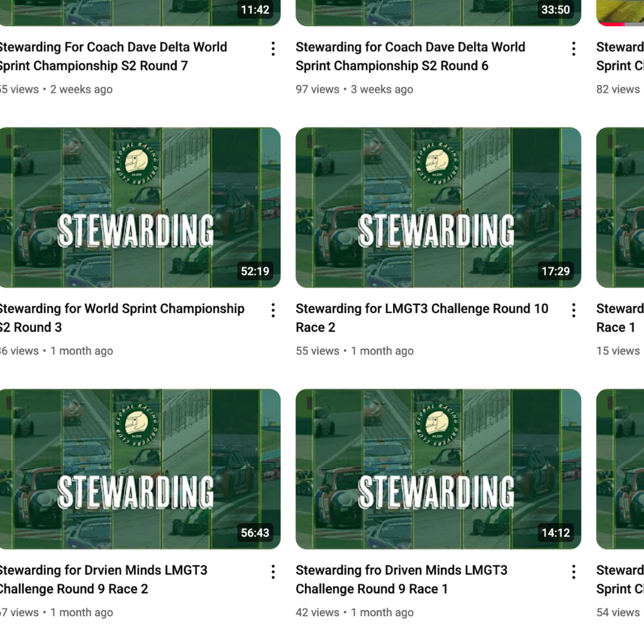Open the thumbnail showing 33:50 duration
Viewport: 644px width, 644px height.
[x=438, y=13]
